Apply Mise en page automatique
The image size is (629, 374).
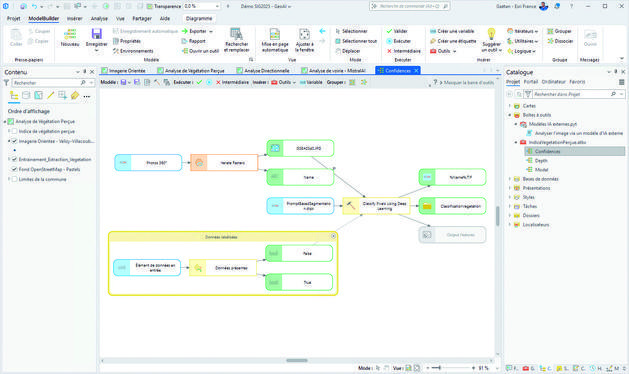[275, 40]
